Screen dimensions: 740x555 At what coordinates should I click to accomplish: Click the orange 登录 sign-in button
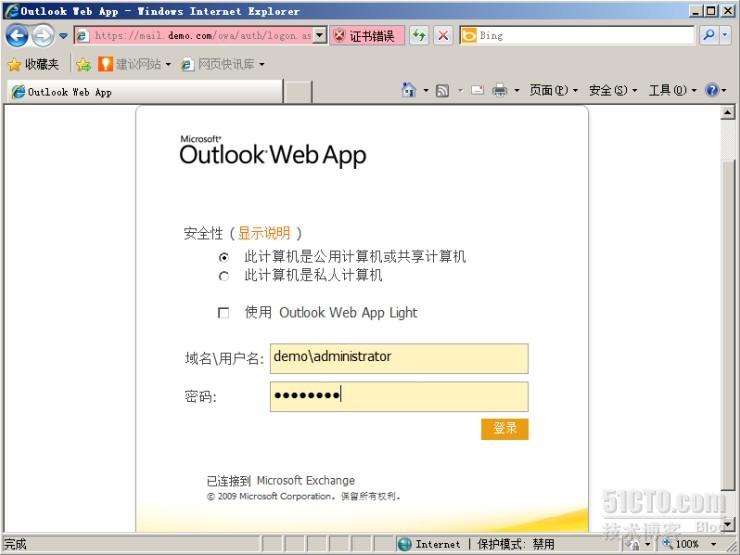pos(505,429)
